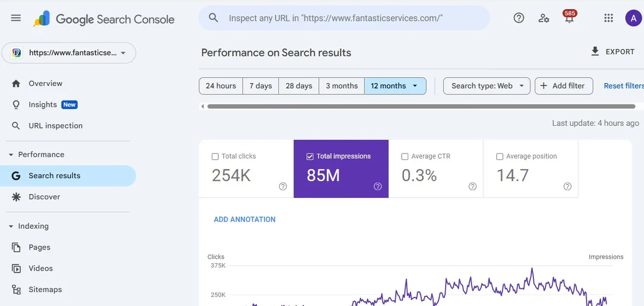This screenshot has width=644, height=306.
Task: Open the Help question mark icon
Action: (x=519, y=18)
